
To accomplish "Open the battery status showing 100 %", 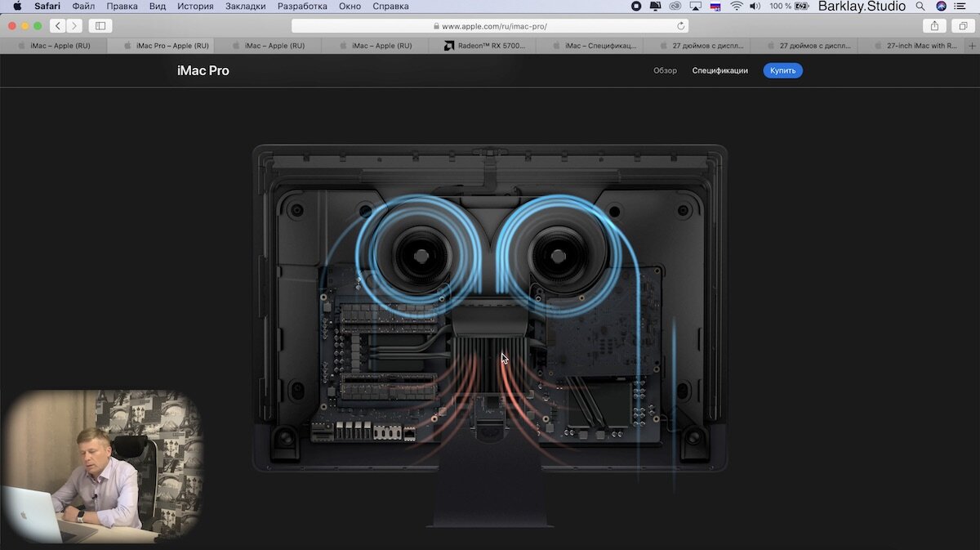I will tap(791, 6).
